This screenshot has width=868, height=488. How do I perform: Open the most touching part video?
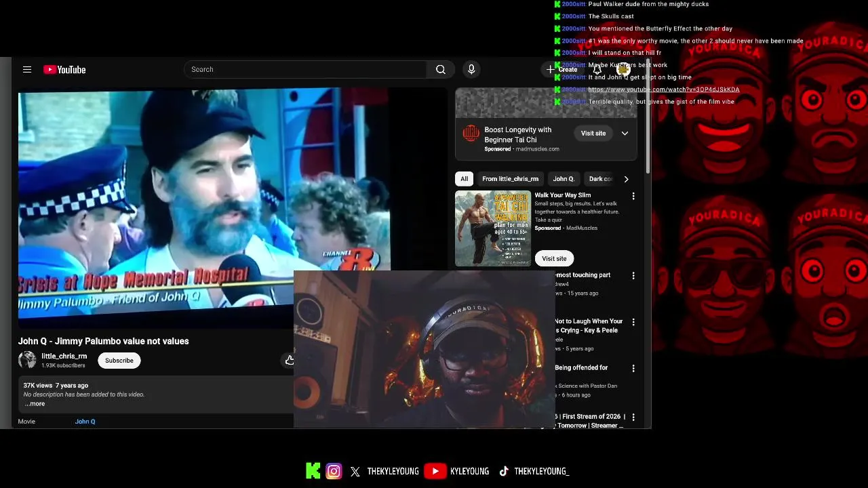[x=583, y=275]
